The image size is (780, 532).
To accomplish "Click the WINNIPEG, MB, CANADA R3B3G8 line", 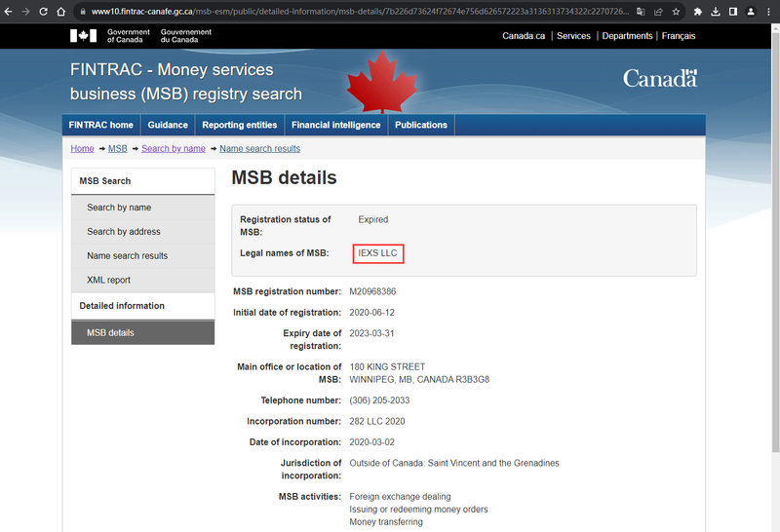I will pos(419,379).
